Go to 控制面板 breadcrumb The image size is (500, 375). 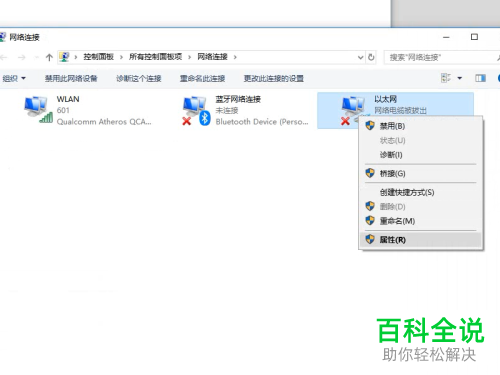(99, 57)
